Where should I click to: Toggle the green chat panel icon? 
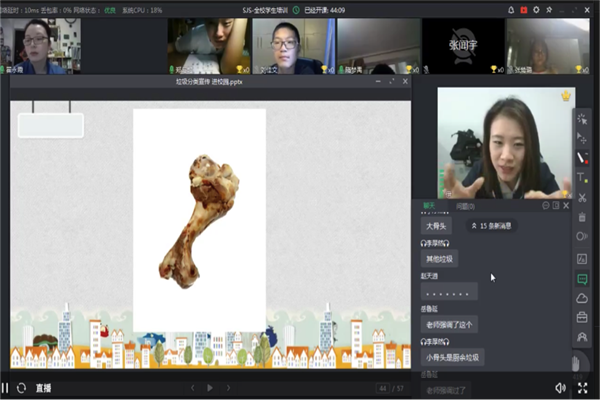(582, 279)
